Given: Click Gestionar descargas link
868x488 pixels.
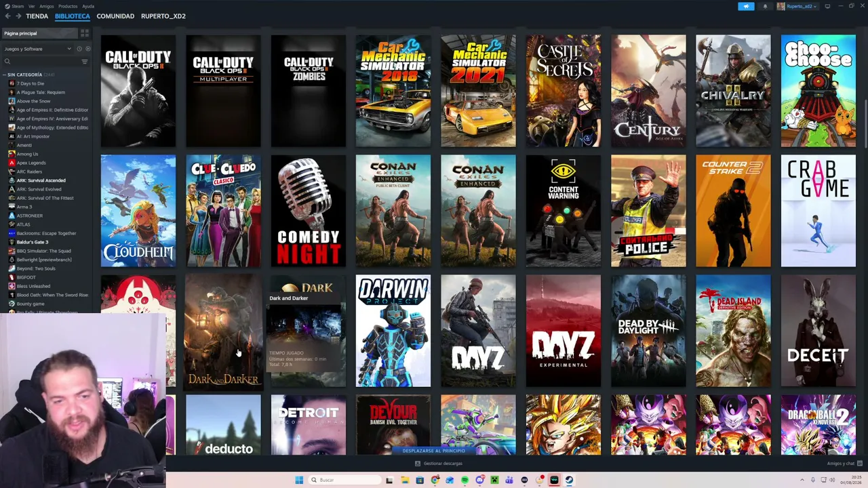Looking at the screenshot, I should tap(443, 464).
